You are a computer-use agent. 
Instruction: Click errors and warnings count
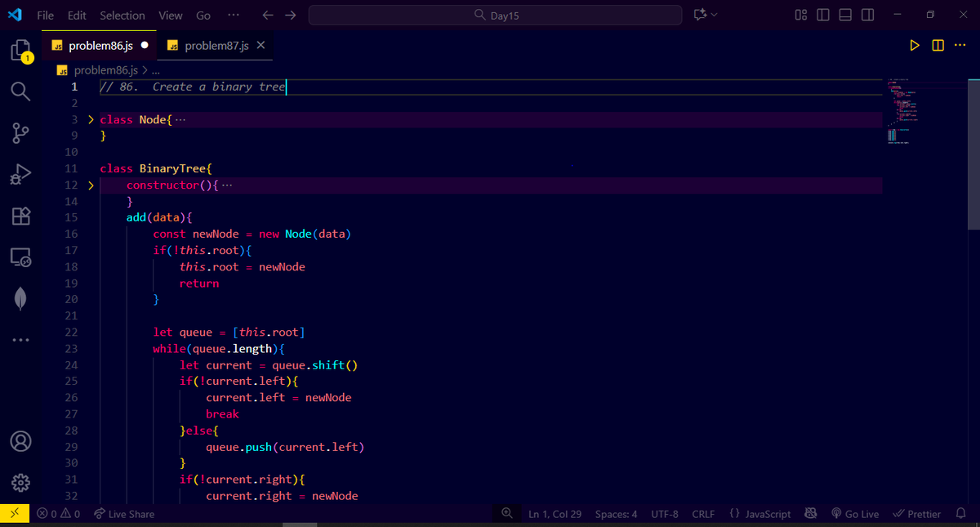pos(58,514)
